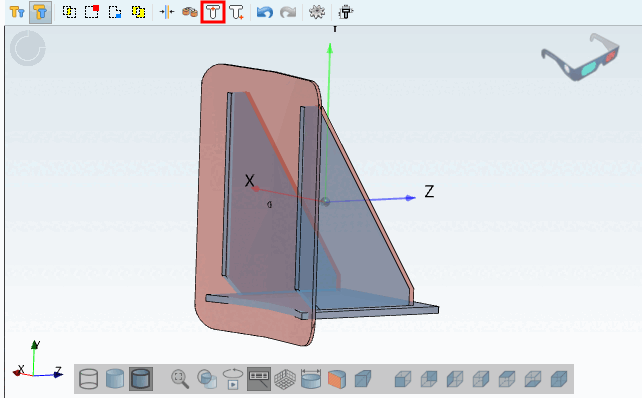
Task: Click the large X axis label
Action: click(x=249, y=181)
